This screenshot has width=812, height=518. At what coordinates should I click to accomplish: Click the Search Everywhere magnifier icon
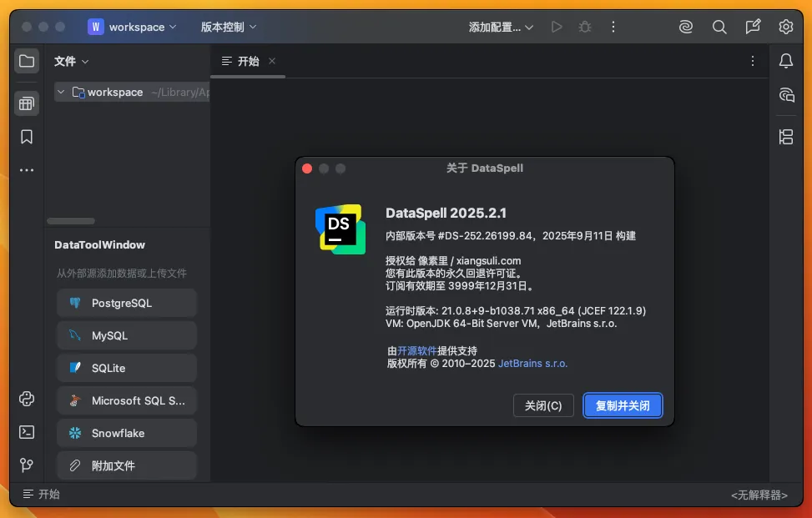click(719, 27)
